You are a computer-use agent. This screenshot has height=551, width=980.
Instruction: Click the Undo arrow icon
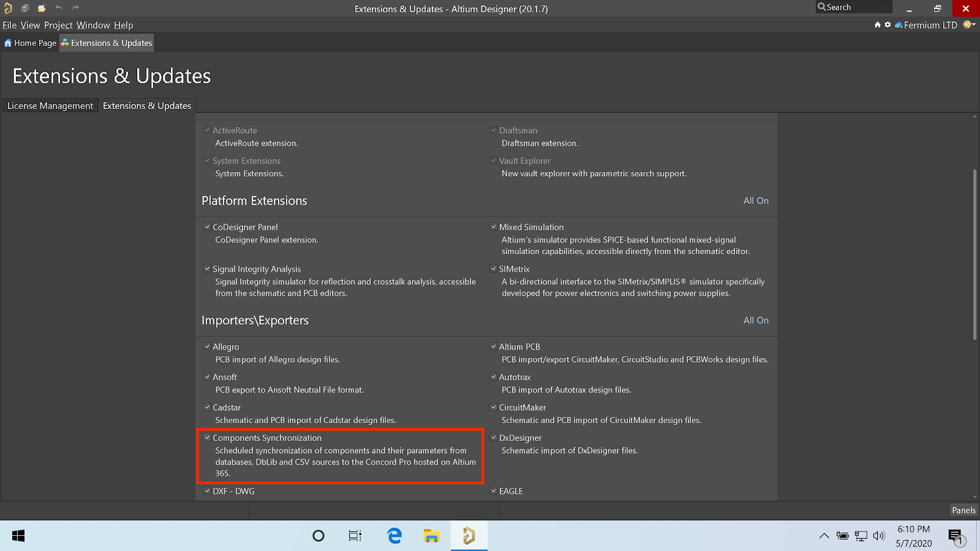pos(59,8)
